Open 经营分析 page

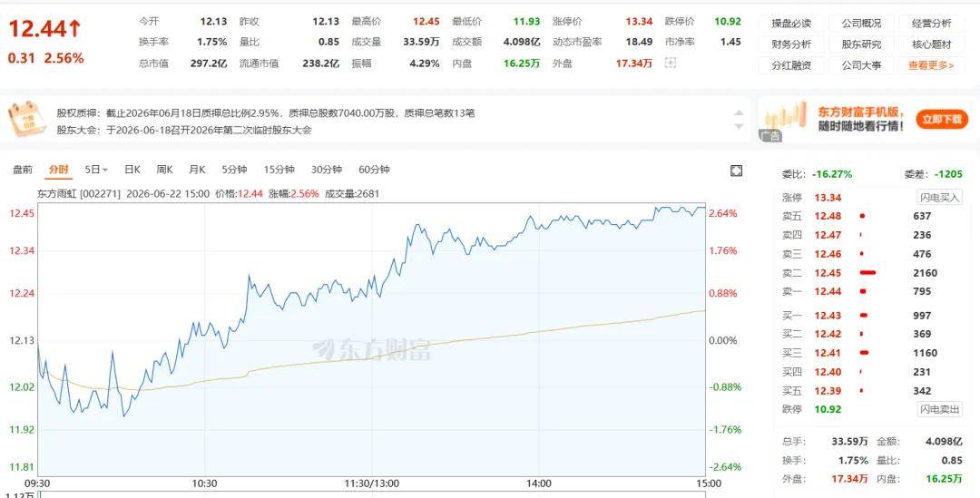click(x=931, y=24)
